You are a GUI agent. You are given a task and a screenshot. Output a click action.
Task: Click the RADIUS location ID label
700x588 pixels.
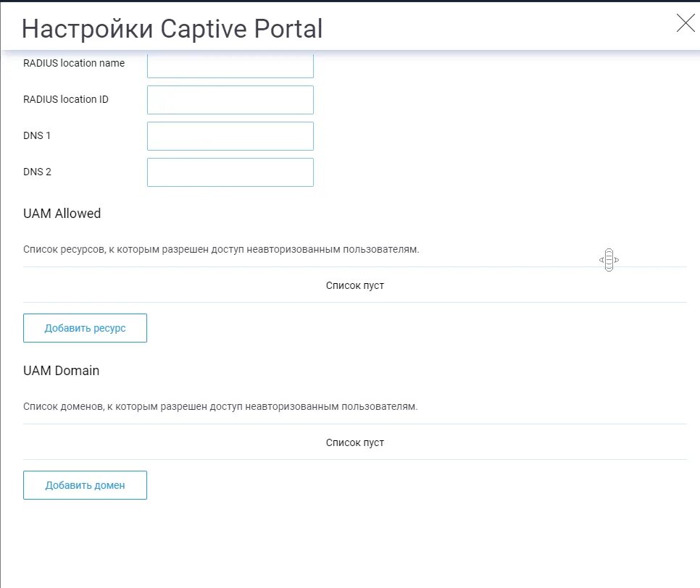(66, 99)
